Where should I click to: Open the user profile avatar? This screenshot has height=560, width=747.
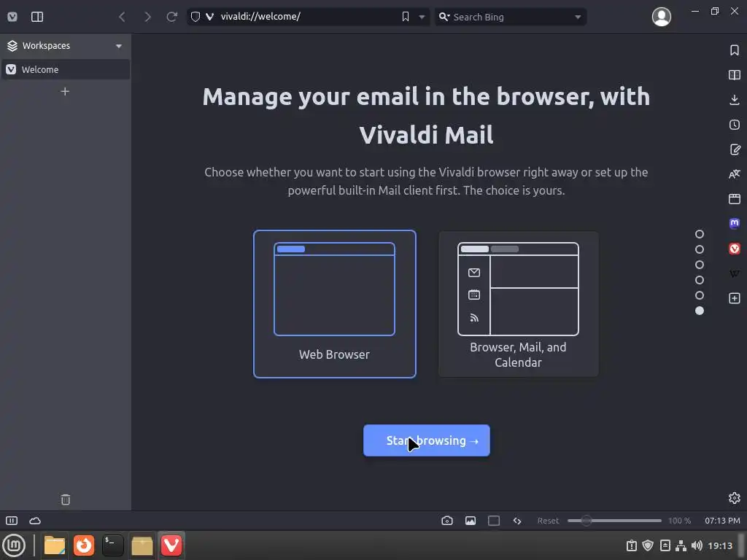(x=661, y=17)
